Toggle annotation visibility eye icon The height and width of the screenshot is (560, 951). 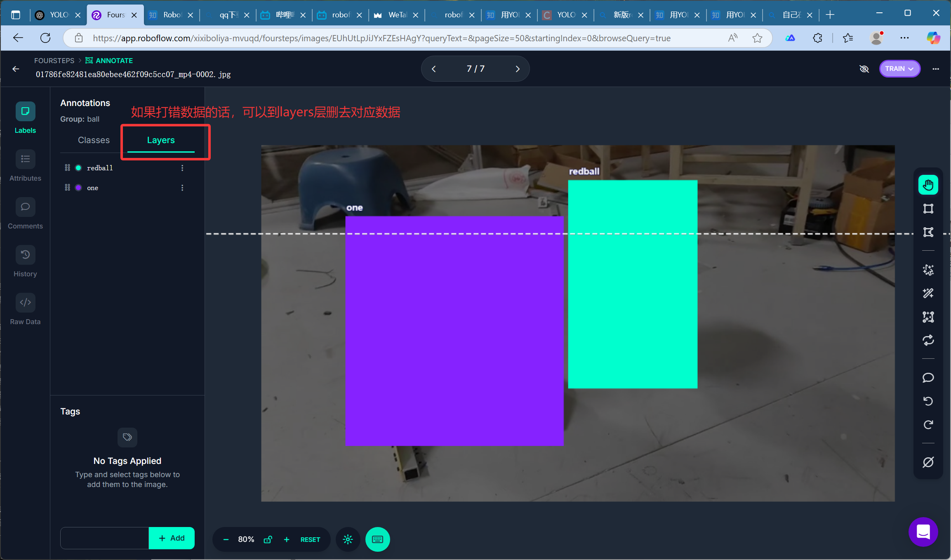(x=864, y=69)
